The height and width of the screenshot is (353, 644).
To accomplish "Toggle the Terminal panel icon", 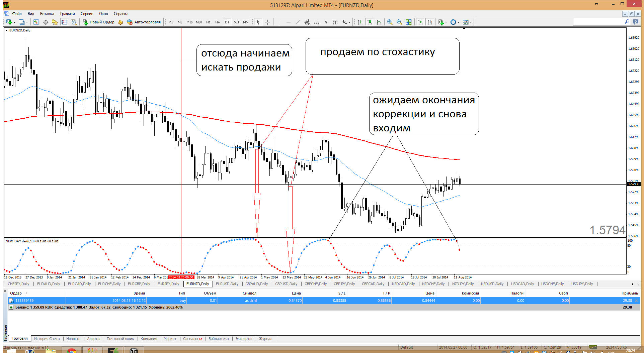I will [64, 22].
